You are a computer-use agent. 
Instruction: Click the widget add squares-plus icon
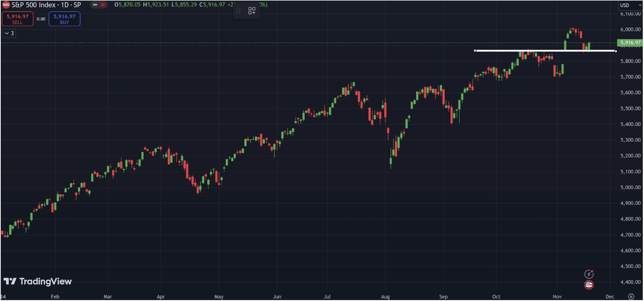(251, 11)
